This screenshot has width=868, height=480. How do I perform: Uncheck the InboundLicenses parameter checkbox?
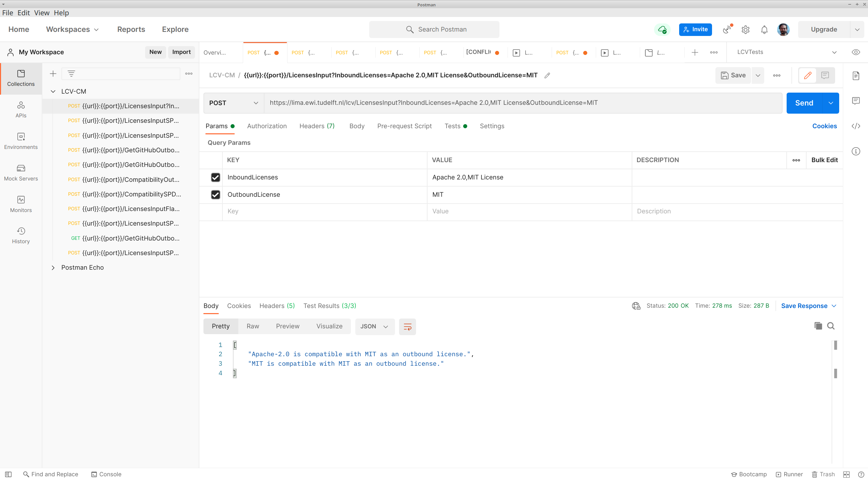click(216, 177)
